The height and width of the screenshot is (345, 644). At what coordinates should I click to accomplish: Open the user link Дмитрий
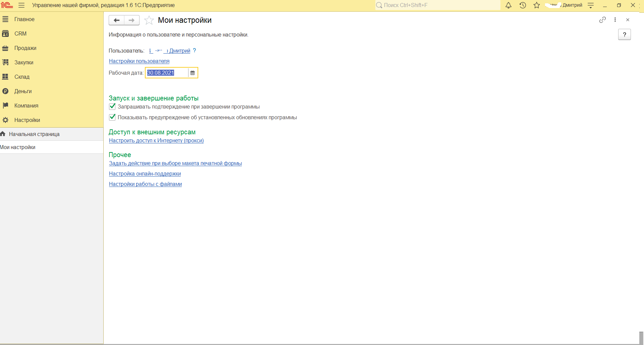170,51
